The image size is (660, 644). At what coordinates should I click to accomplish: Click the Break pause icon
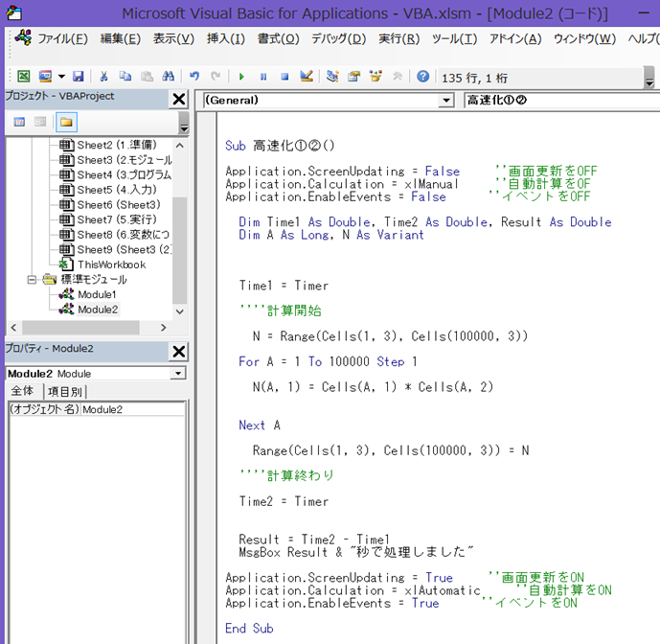coord(263,77)
